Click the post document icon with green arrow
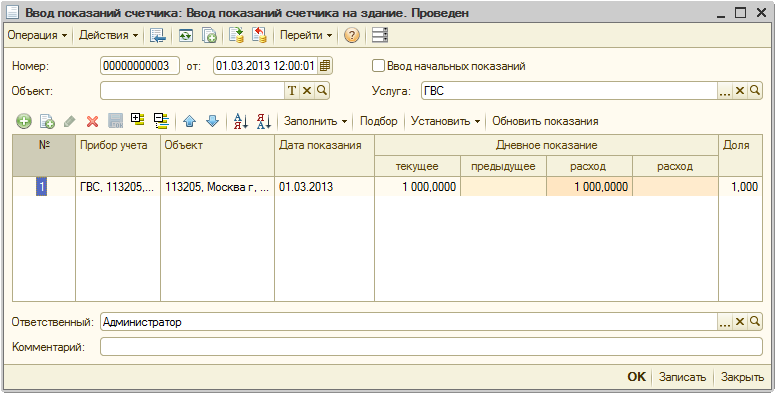Image resolution: width=775 pixels, height=393 pixels. 237,35
